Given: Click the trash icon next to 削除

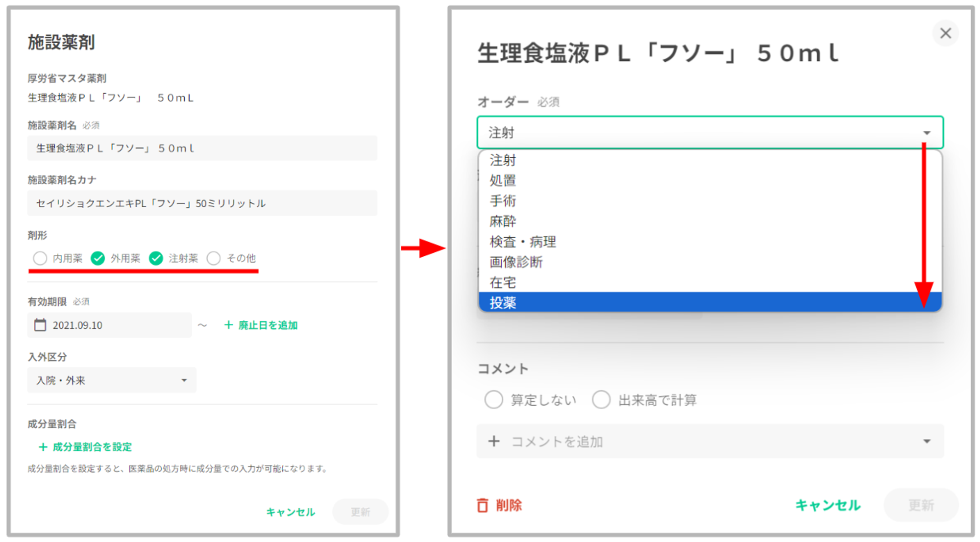Looking at the screenshot, I should click(x=483, y=505).
